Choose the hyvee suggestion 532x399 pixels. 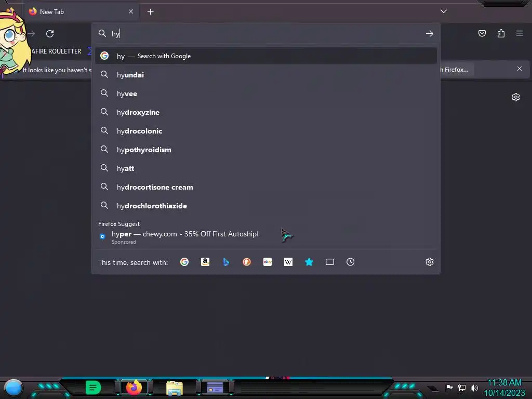[x=266, y=94]
